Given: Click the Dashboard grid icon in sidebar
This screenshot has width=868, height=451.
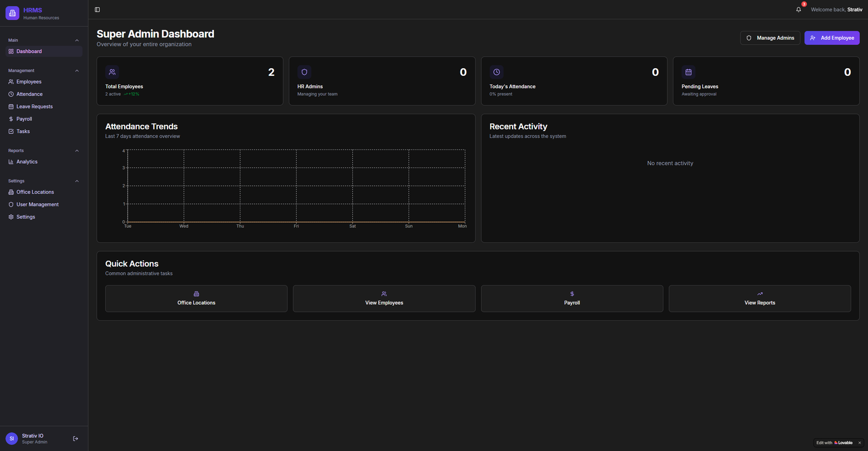Looking at the screenshot, I should click(x=11, y=51).
